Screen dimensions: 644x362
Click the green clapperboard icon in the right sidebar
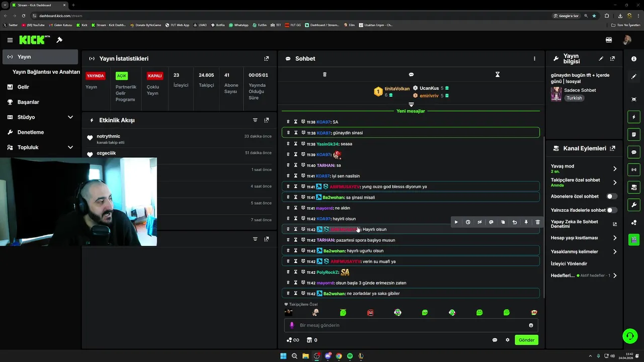click(634, 239)
